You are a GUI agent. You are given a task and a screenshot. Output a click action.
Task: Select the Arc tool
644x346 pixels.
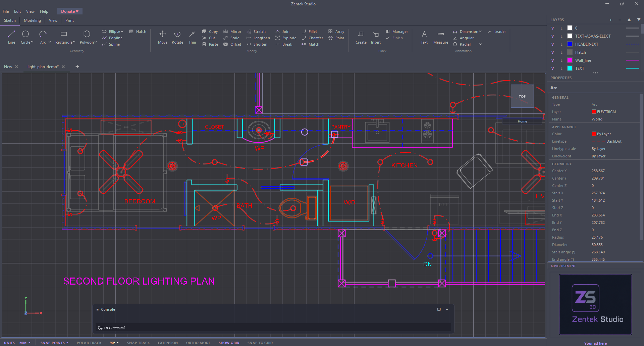point(43,37)
